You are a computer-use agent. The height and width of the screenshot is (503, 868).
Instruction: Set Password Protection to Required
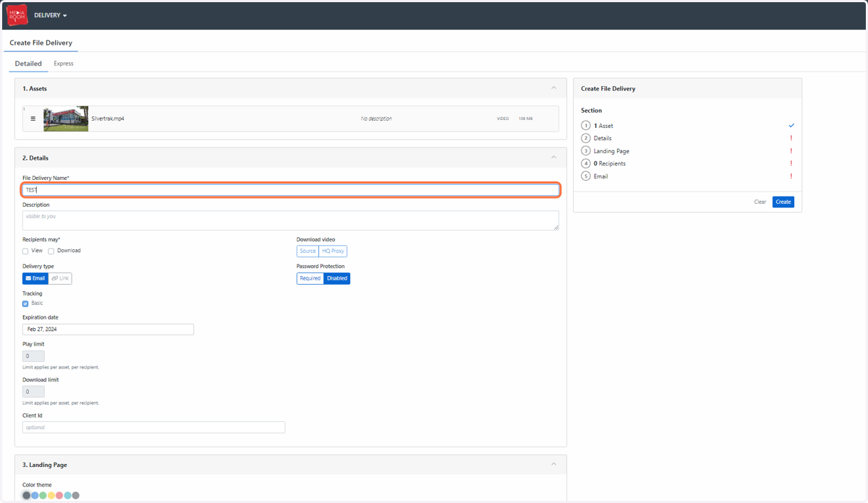(x=310, y=278)
